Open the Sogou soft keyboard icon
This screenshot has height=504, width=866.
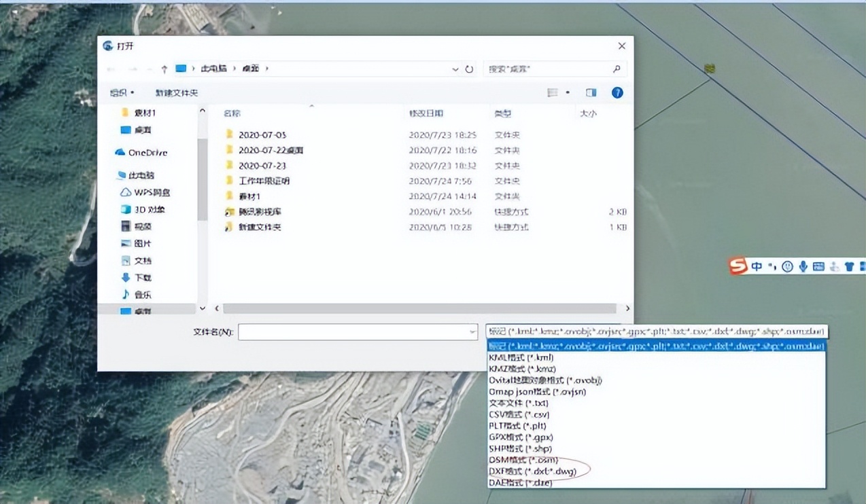[x=818, y=266]
